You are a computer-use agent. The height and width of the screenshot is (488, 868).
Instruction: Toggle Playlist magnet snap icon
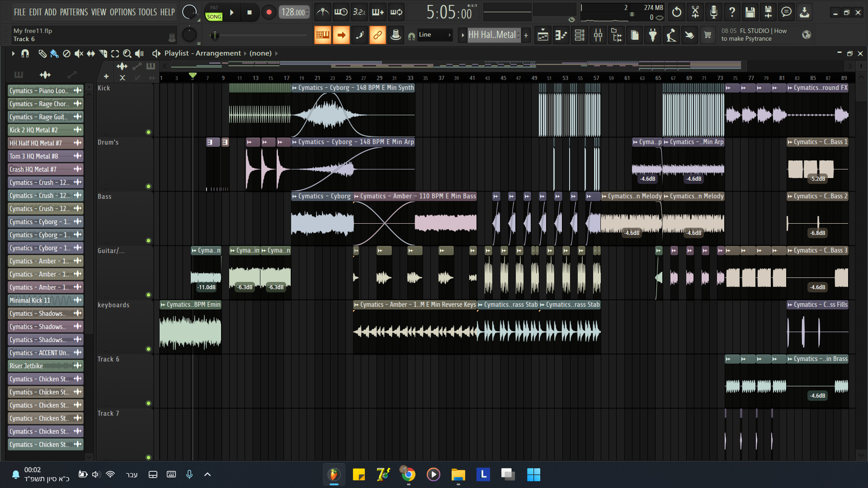click(x=25, y=54)
